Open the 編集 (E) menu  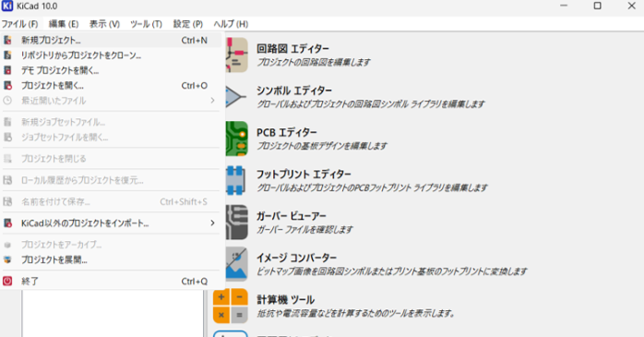(64, 24)
